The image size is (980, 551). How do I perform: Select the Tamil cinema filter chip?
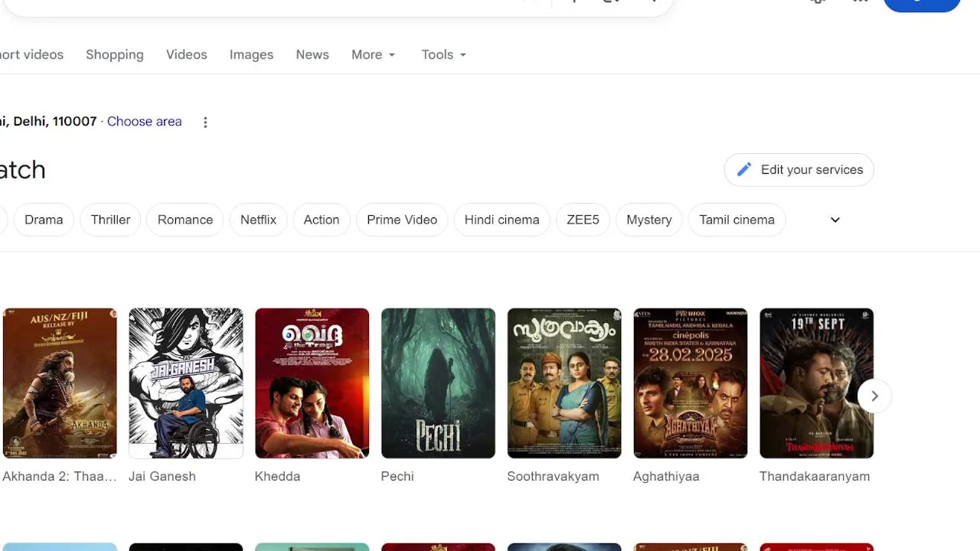pos(737,220)
